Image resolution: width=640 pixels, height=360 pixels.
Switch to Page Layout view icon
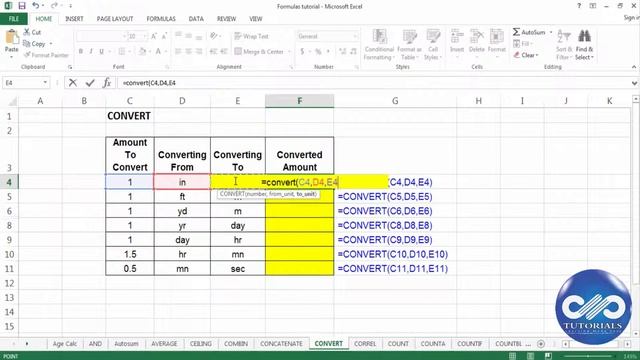pyautogui.click(x=530, y=356)
